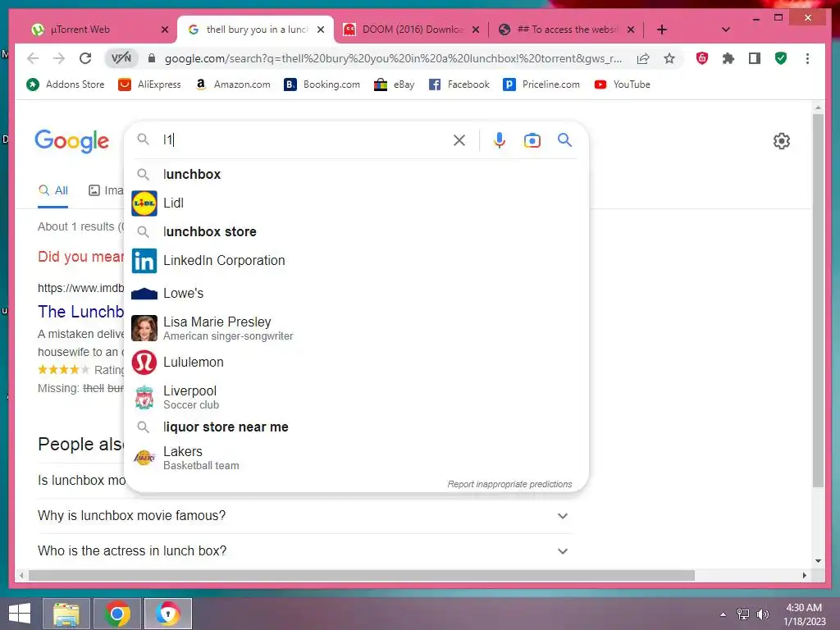The height and width of the screenshot is (630, 840).
Task: Click 'Report inappropriate predictions' link
Action: tap(509, 484)
